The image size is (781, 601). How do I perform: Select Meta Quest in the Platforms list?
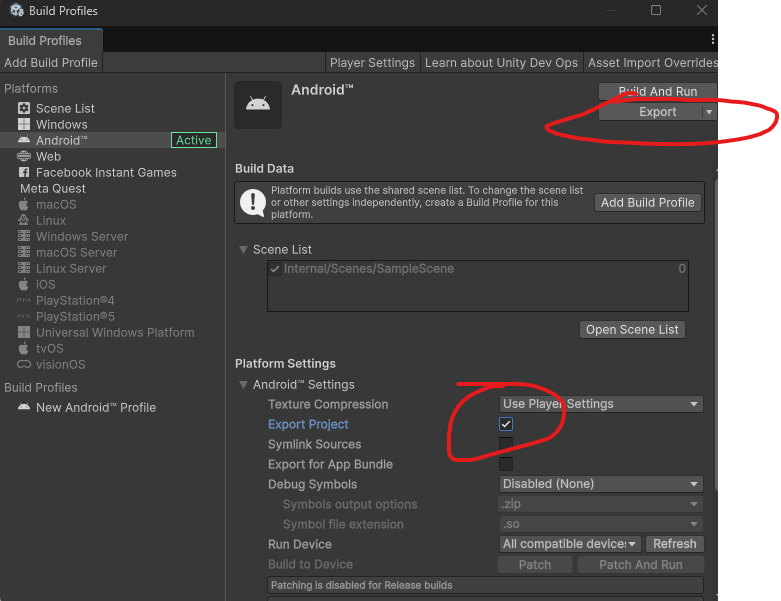[x=113, y=188]
